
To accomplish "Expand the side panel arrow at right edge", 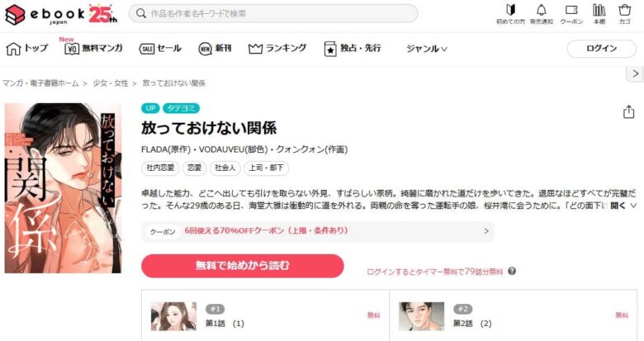I will pos(635,73).
